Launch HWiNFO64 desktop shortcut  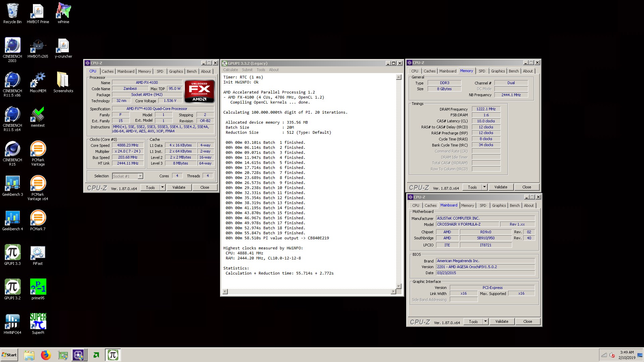coord(12,324)
